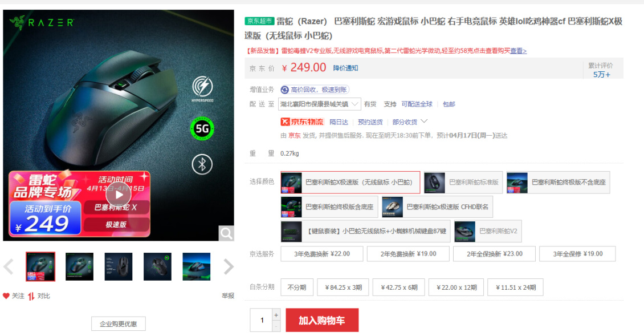644x336 pixels.
Task: Play the product video on main image
Action: 119,195
